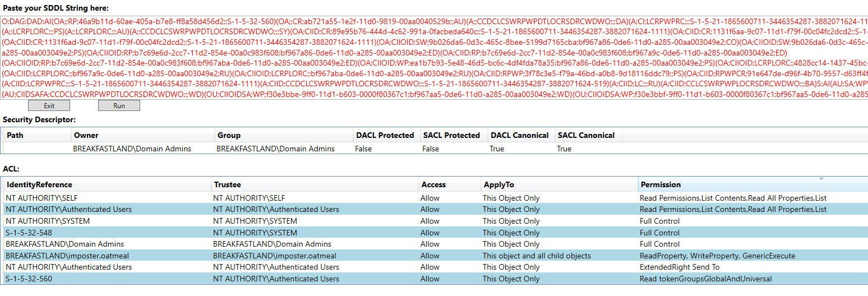This screenshot has height=296, width=868.
Task: Click the Owner column header
Action: [x=86, y=135]
